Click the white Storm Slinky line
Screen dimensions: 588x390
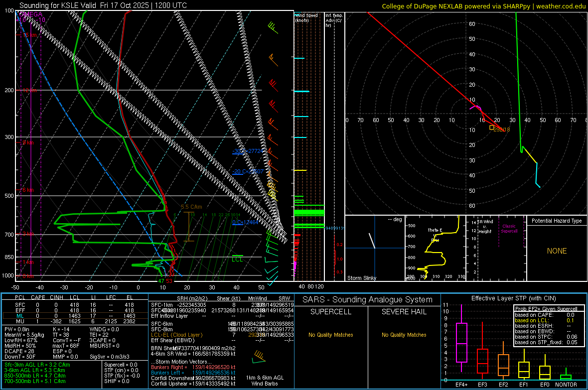coord(372,241)
